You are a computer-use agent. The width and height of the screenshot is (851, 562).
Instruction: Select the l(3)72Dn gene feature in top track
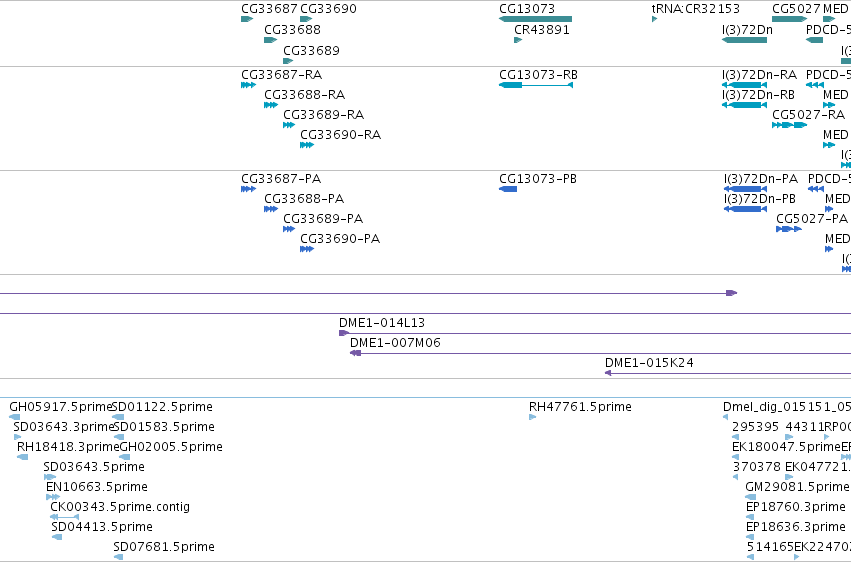(x=744, y=40)
